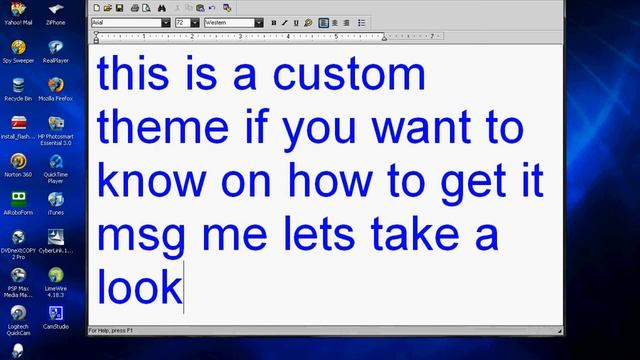
Task: Print the document using printer icon
Action: coord(135,8)
